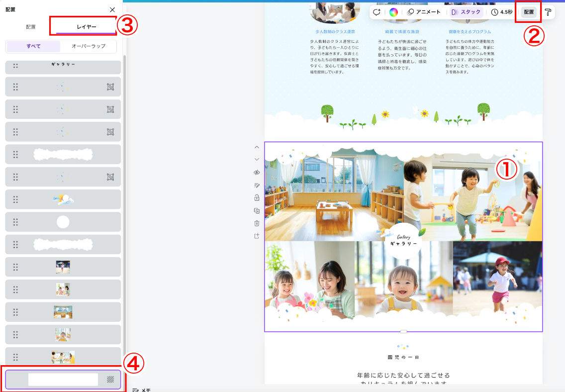
Task: Open the アニメート animation options
Action: 424,12
